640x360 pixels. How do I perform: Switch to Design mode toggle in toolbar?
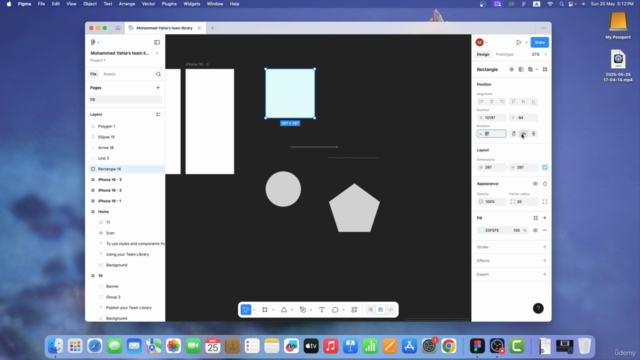[x=380, y=310]
